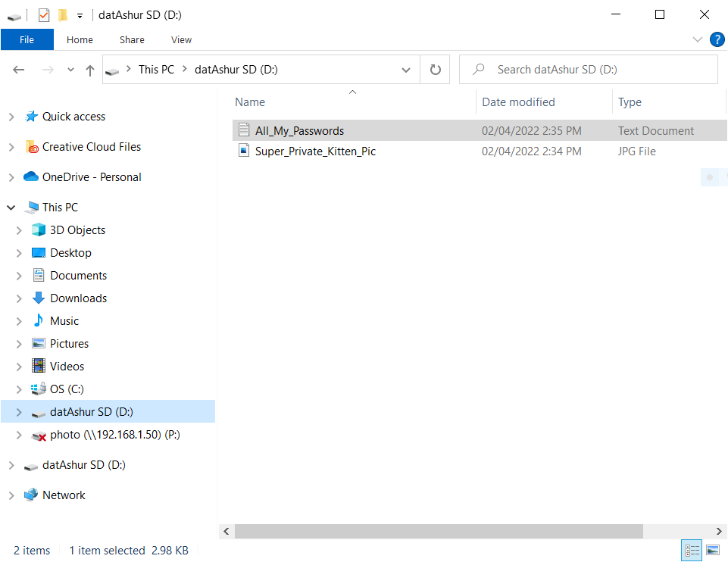This screenshot has height=562, width=728.
Task: Expand the photo (P:) network drive node
Action: [19, 435]
